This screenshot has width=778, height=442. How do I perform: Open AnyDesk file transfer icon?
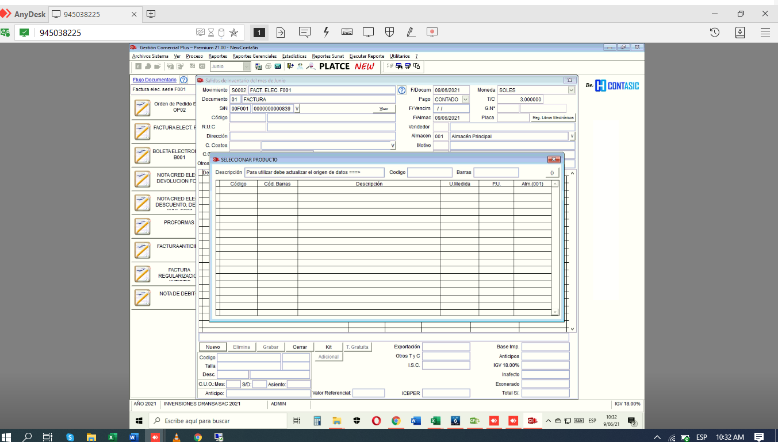click(x=281, y=32)
